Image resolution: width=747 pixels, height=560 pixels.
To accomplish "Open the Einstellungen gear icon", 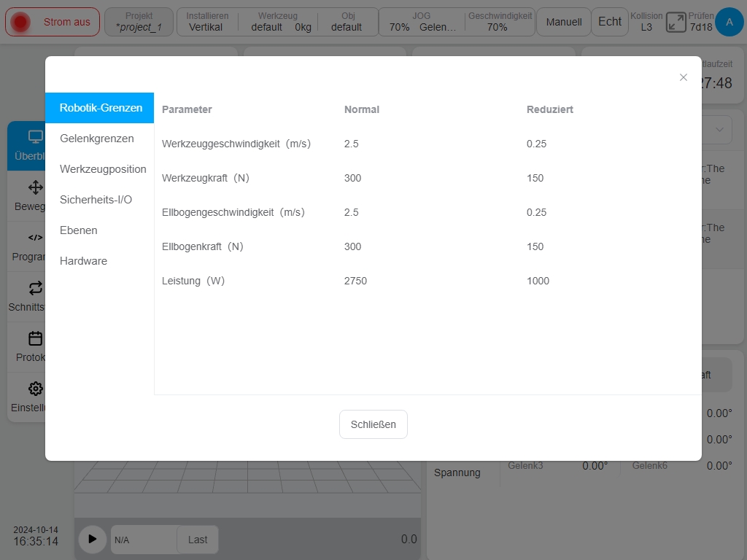I will [35, 389].
